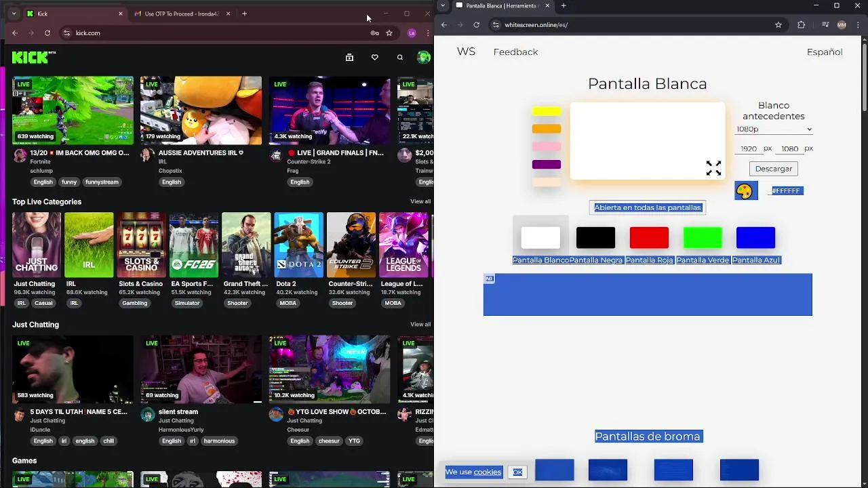This screenshot has width=868, height=488.
Task: Open Kick search magnifier icon
Action: click(400, 58)
